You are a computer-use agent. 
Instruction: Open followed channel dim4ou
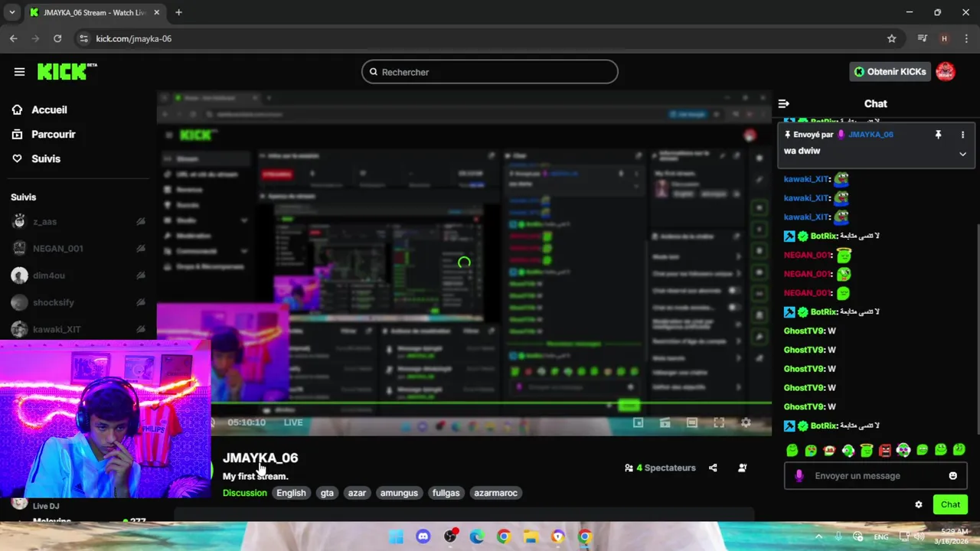78,275
